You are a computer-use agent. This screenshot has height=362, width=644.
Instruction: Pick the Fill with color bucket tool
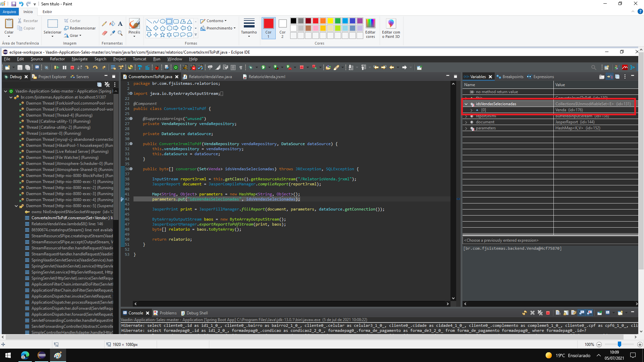112,23
